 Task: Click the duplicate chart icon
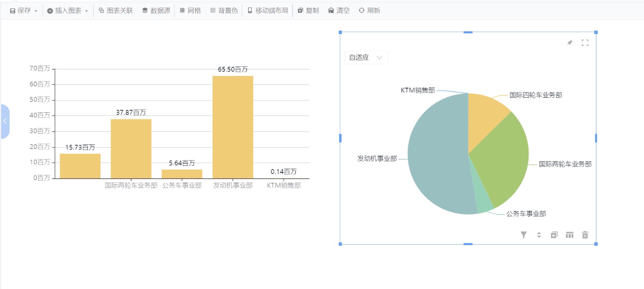(x=554, y=235)
